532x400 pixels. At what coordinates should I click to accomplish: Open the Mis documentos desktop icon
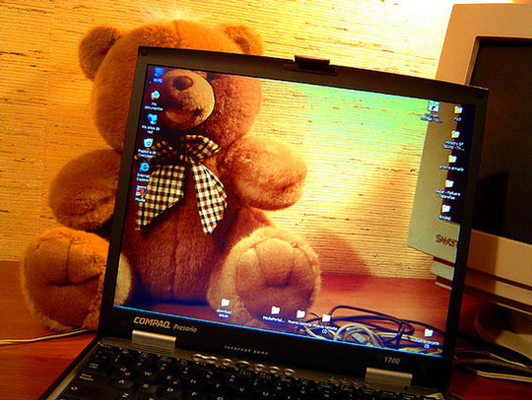click(x=155, y=100)
